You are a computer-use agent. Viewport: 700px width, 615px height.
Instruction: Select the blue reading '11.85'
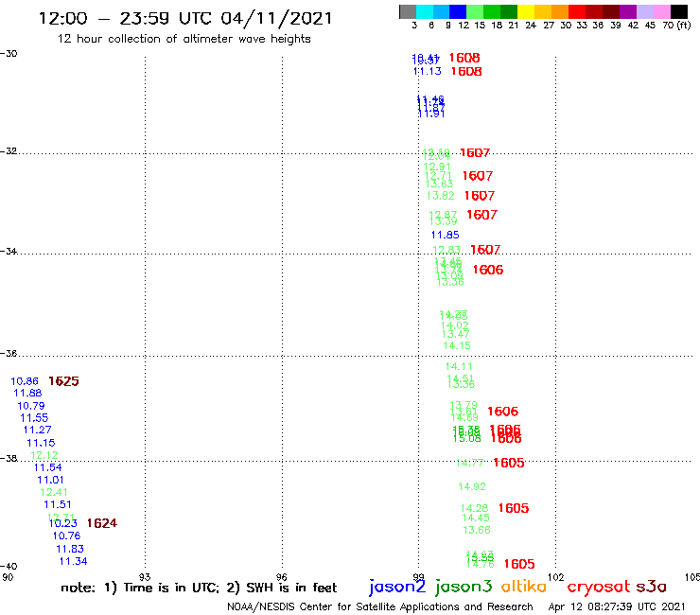tap(446, 235)
